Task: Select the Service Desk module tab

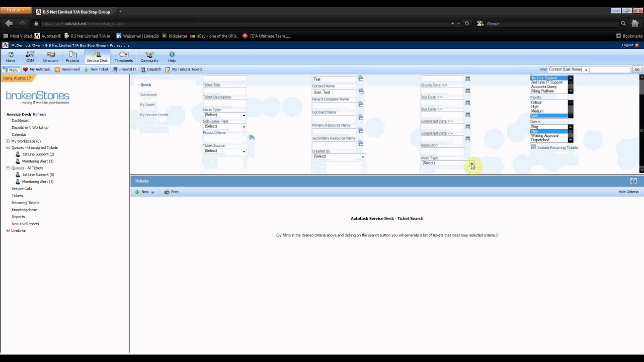Action: (x=97, y=57)
